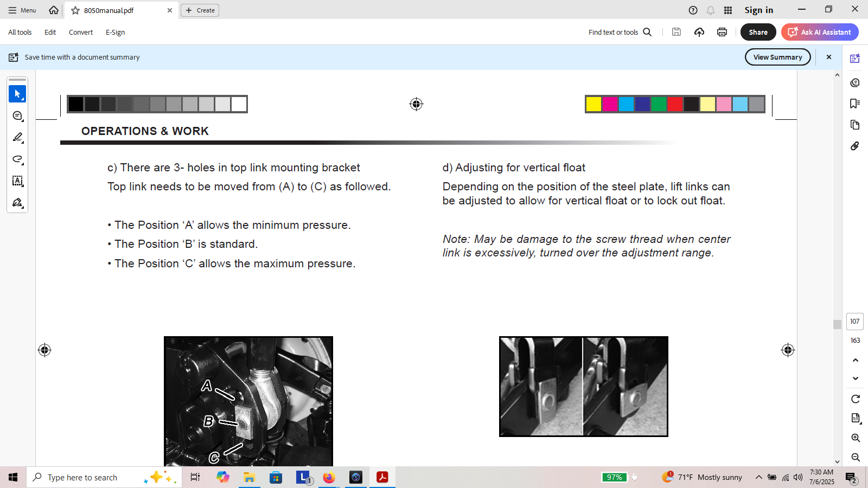The height and width of the screenshot is (488, 868).
Task: Click the Save file icon
Action: (676, 32)
